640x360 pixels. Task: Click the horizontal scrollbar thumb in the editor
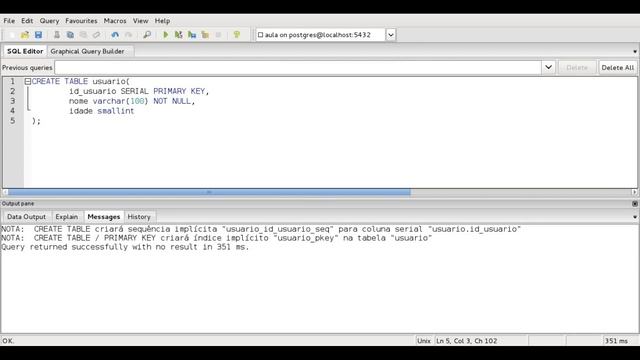point(209,192)
